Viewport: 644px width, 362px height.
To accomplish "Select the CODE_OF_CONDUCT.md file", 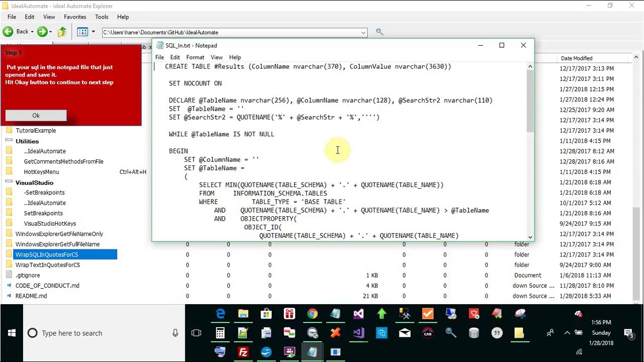I will click(x=47, y=286).
